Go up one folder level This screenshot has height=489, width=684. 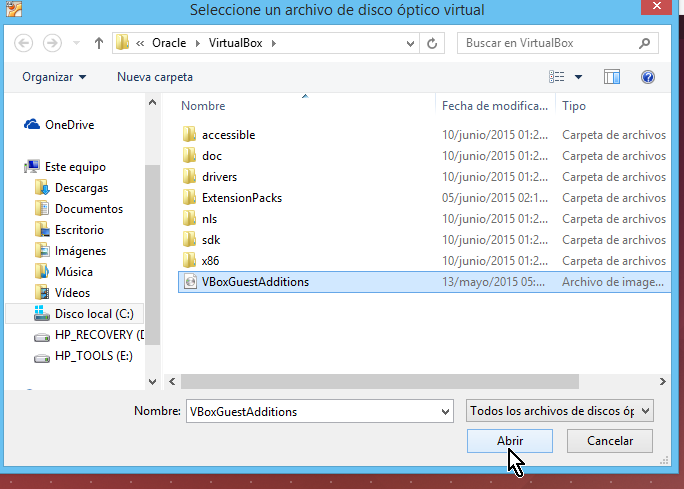click(99, 43)
